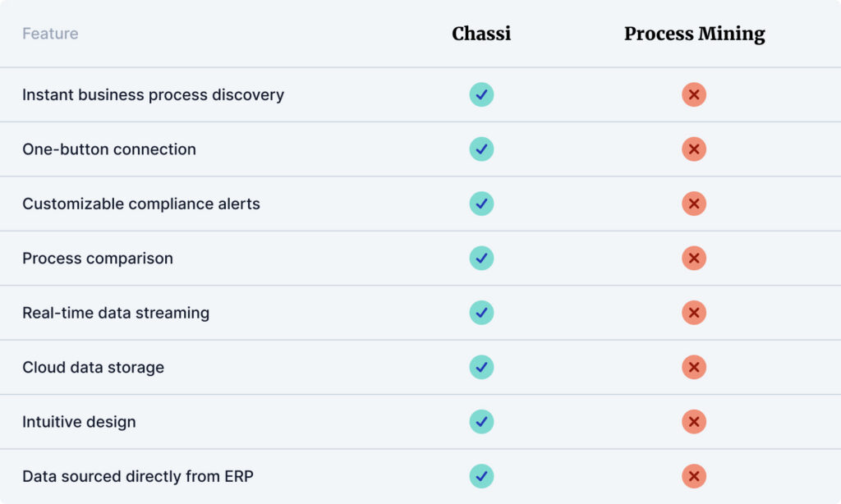Image resolution: width=841 pixels, height=504 pixels.
Task: Click Process Mining X for Data sourced from ERP
Action: click(x=693, y=476)
